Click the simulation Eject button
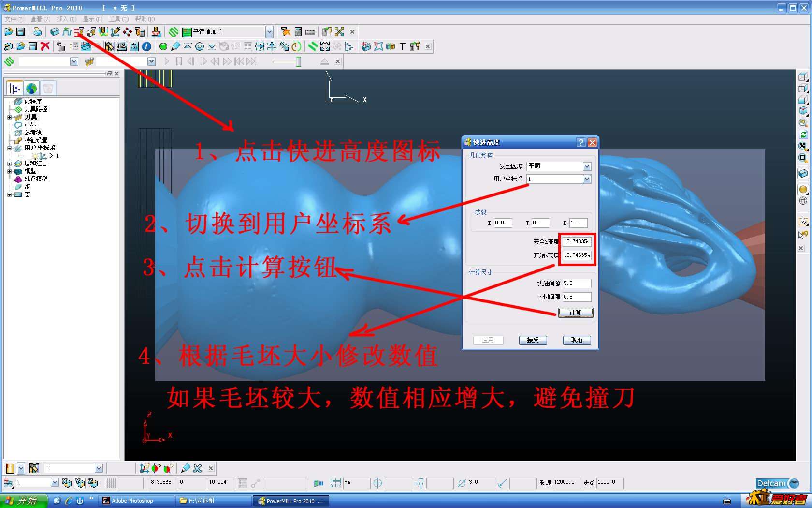This screenshot has height=508, width=812. 324,61
